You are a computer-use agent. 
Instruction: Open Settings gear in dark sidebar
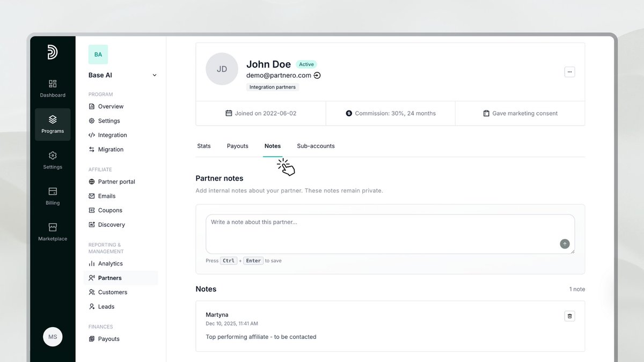(x=53, y=160)
